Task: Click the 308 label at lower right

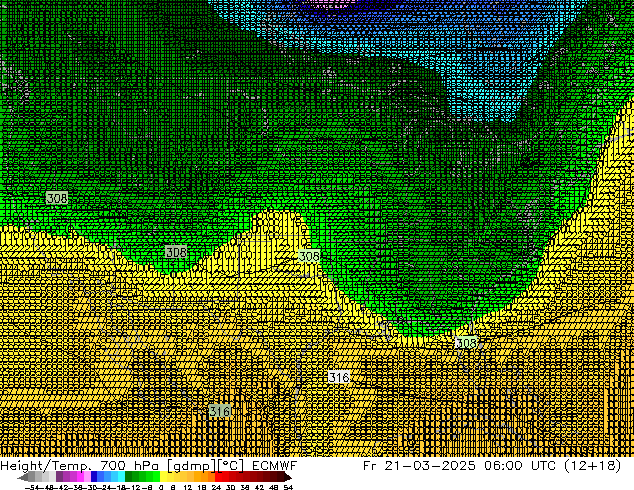Action: 466,343
